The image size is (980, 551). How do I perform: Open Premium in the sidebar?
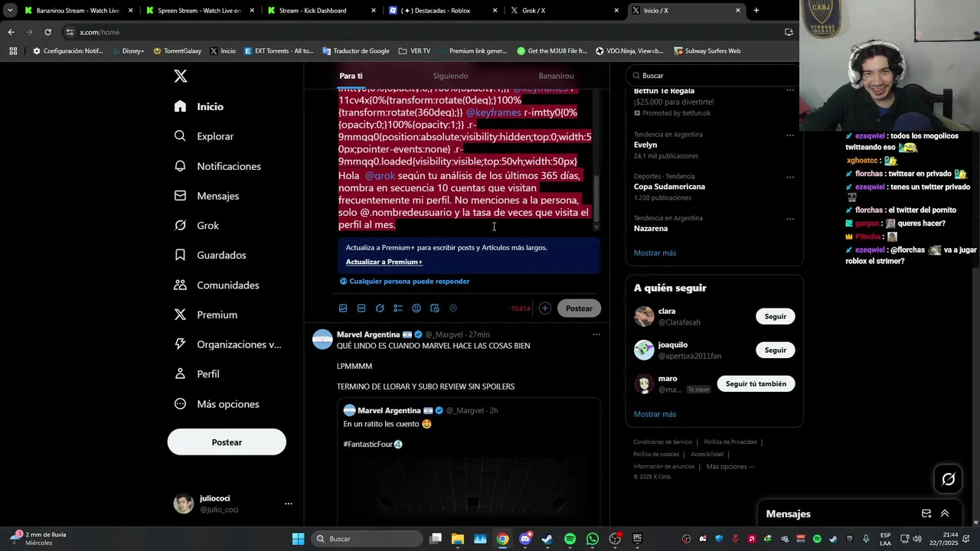(x=205, y=315)
